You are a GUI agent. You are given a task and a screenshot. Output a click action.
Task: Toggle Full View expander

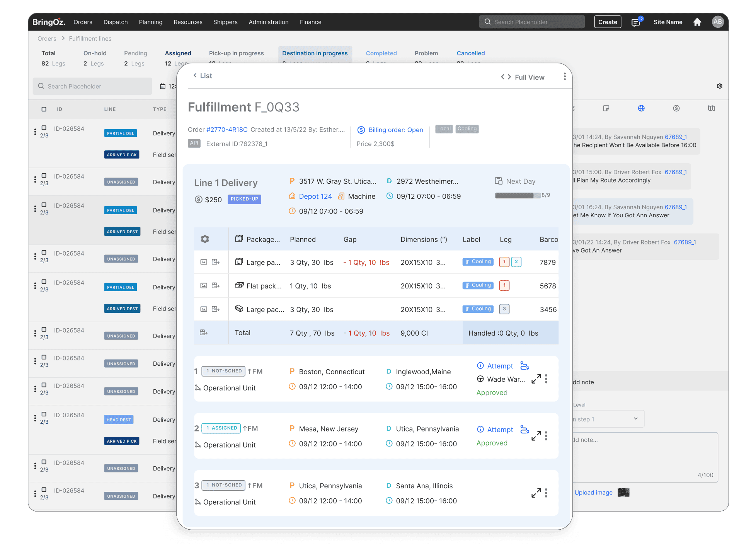click(523, 77)
